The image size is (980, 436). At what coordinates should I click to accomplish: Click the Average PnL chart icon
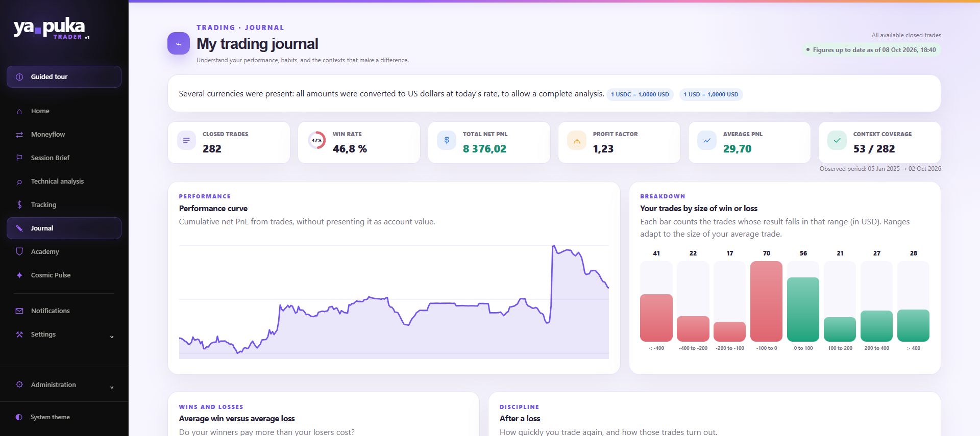click(x=707, y=140)
